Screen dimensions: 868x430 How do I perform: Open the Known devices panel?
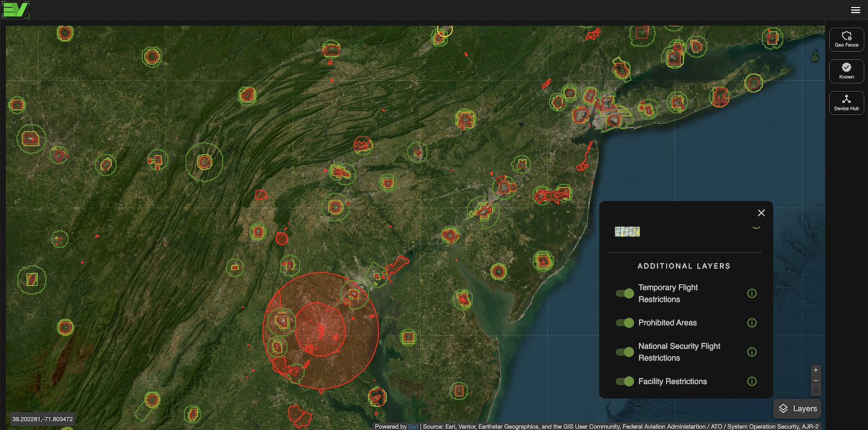tap(846, 71)
